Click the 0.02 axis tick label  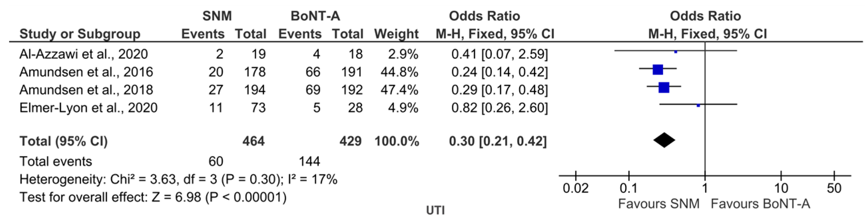(575, 188)
